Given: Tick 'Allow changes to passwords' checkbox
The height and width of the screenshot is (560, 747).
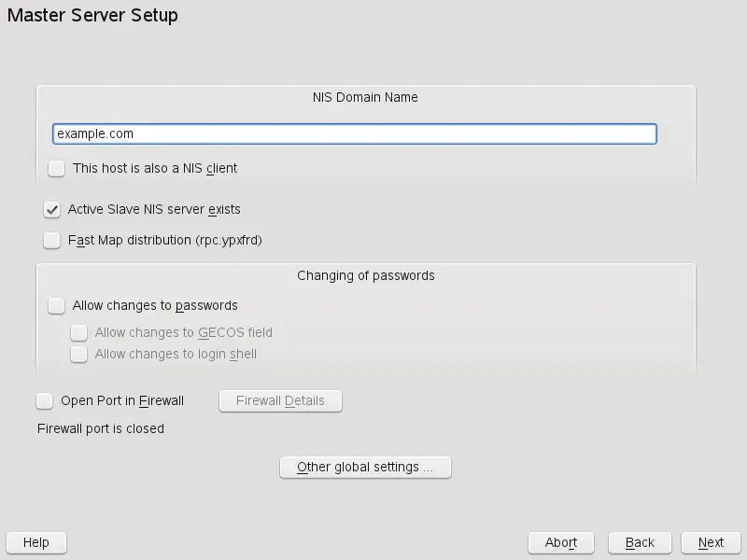Looking at the screenshot, I should tap(57, 305).
